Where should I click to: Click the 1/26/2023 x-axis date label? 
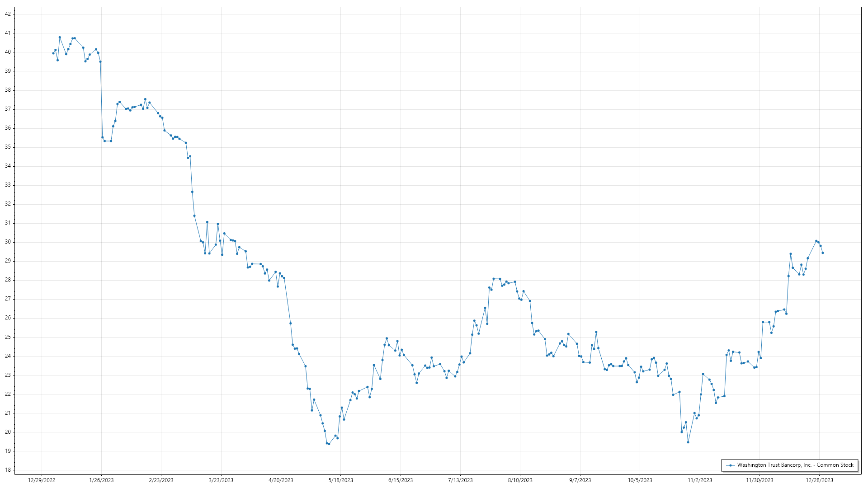[x=101, y=480]
